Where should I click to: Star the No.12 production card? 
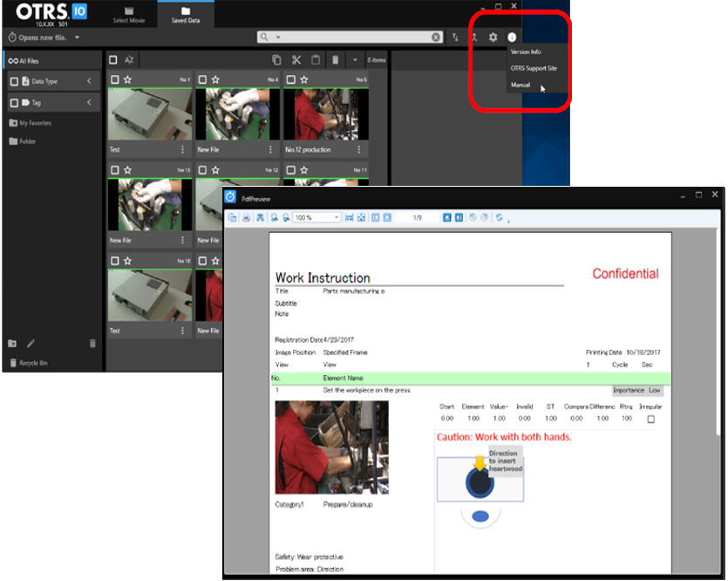pos(304,80)
